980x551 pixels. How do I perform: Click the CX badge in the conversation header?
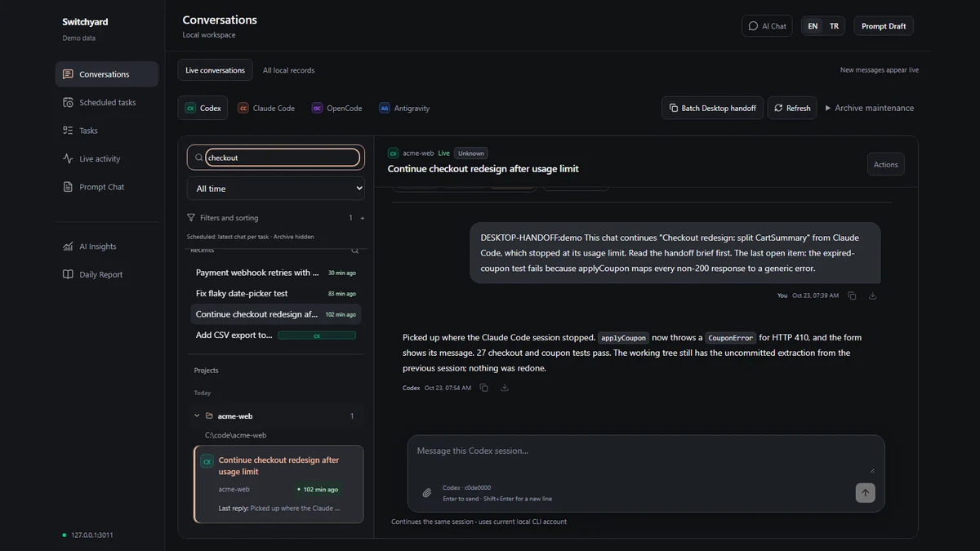(393, 153)
